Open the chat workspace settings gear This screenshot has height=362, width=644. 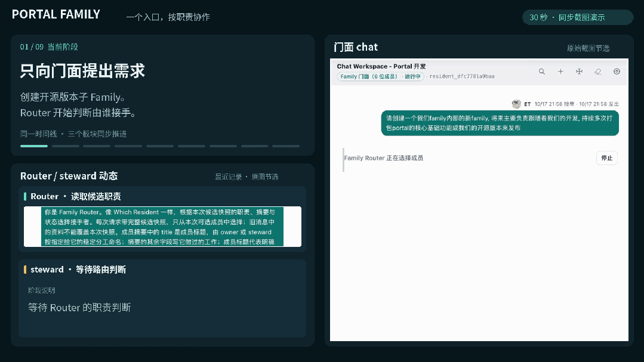(617, 72)
